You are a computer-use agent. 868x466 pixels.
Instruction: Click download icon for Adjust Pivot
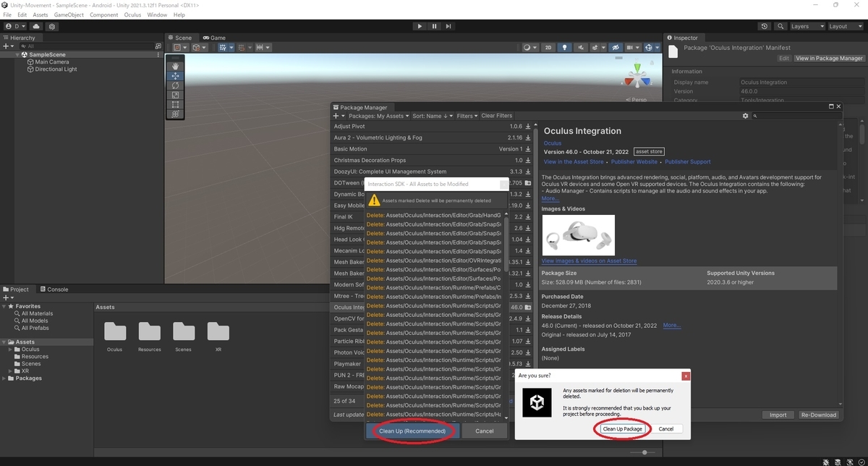click(528, 127)
